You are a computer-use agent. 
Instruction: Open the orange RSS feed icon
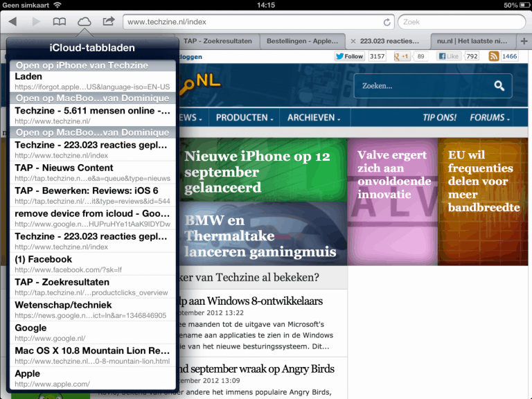click(x=493, y=56)
